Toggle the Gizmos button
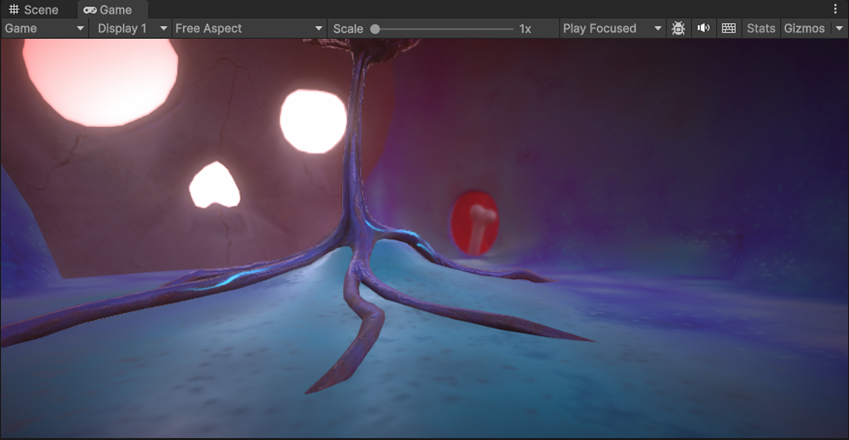This screenshot has width=849, height=440. tap(805, 28)
